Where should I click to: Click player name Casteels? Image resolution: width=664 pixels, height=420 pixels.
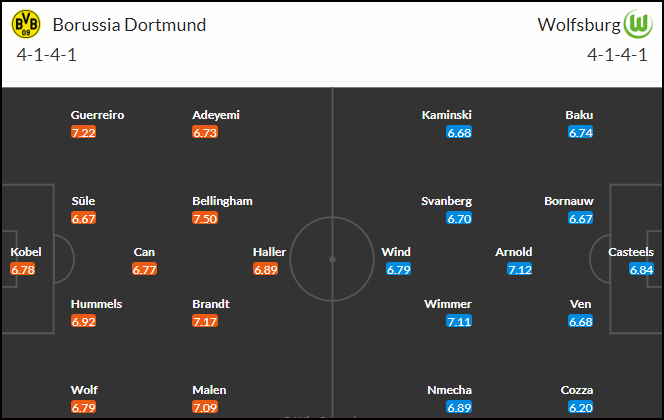point(631,252)
